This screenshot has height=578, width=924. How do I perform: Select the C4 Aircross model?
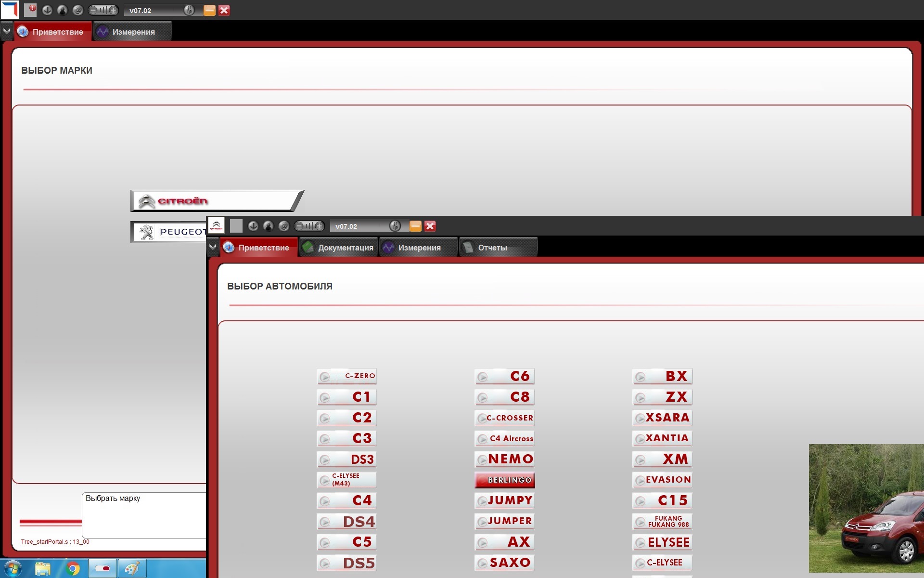pos(504,438)
